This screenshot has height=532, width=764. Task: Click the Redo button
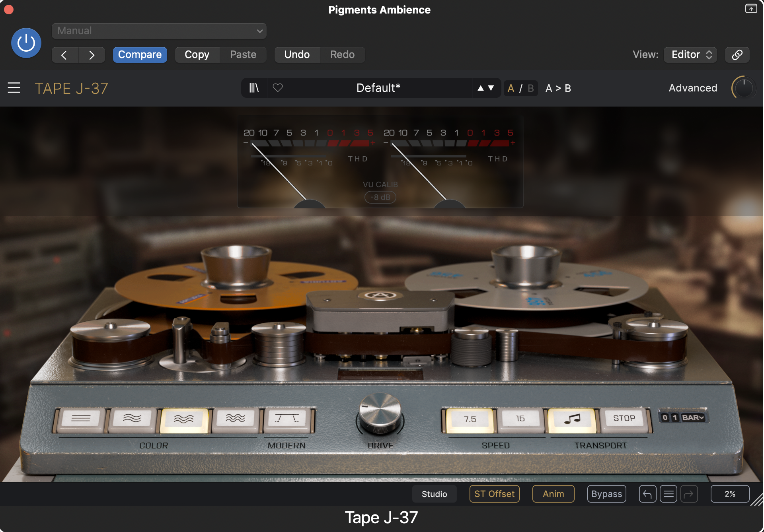[342, 54]
